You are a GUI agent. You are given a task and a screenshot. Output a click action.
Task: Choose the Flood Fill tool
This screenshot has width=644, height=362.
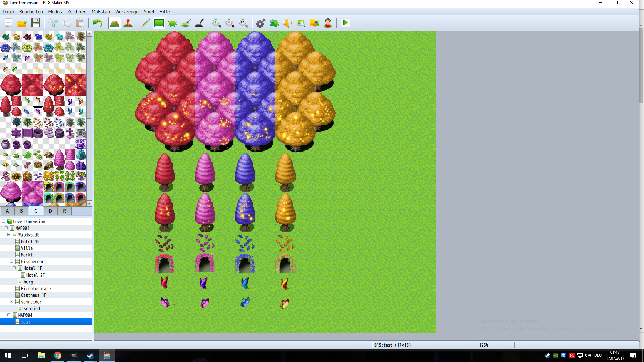pyautogui.click(x=186, y=23)
